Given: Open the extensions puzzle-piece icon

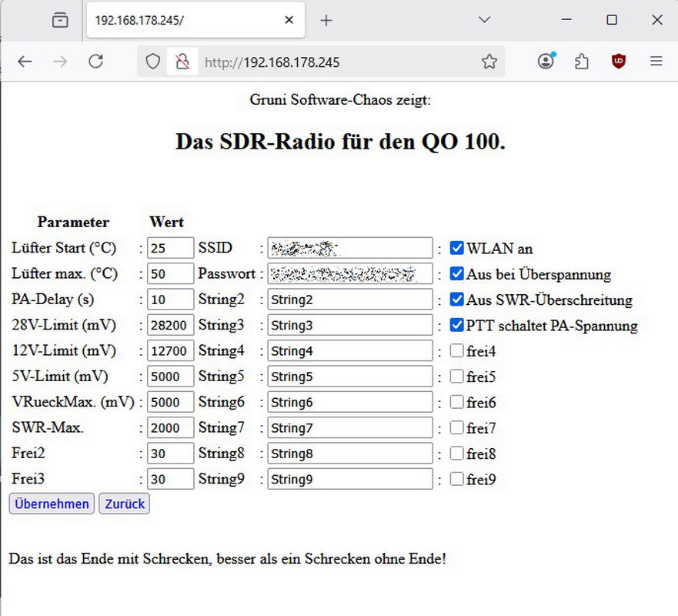Looking at the screenshot, I should click(x=582, y=62).
